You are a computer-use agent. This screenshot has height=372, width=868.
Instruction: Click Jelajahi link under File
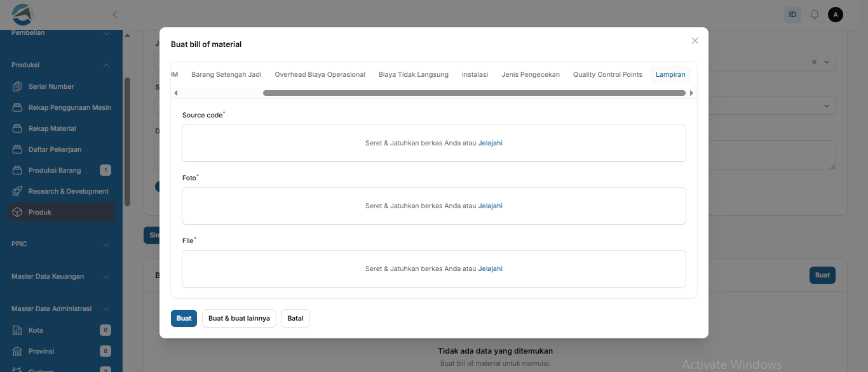pos(490,269)
